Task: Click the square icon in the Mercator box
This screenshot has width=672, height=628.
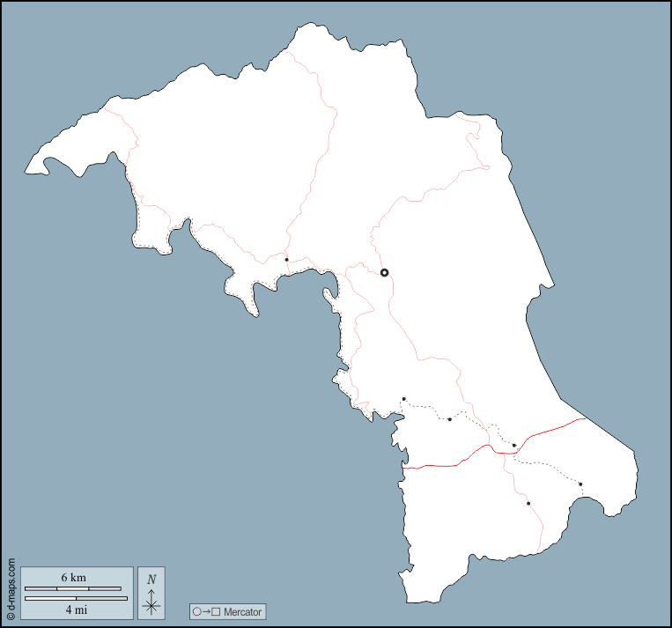Action: (x=216, y=611)
